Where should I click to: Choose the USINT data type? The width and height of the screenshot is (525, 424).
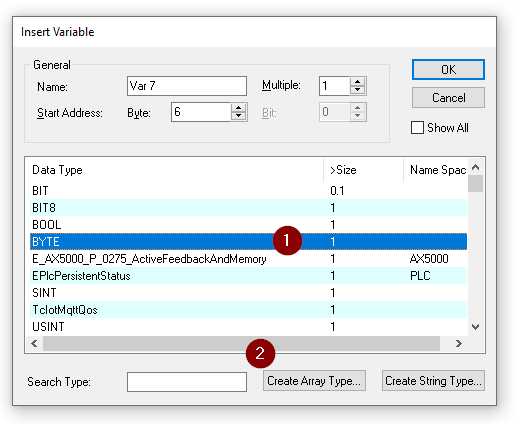pos(248,327)
